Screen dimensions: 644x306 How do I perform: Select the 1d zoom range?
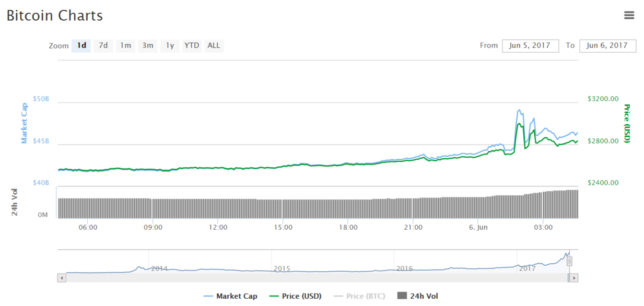point(82,46)
